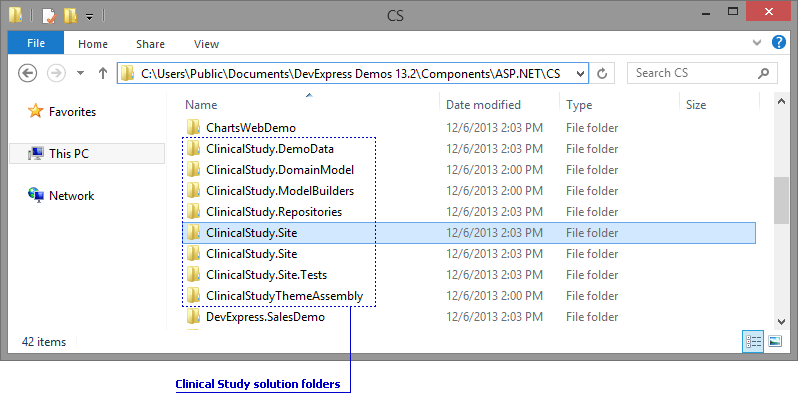
Task: Switch to the Home ribbon tab
Action: (x=93, y=44)
